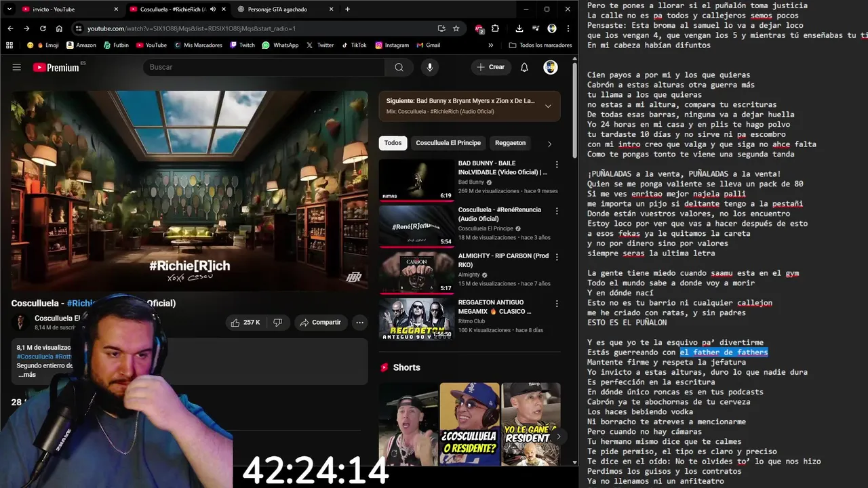Open the ¿Cosculluela o Residente? Short
This screenshot has height=488, width=868.
point(469,424)
